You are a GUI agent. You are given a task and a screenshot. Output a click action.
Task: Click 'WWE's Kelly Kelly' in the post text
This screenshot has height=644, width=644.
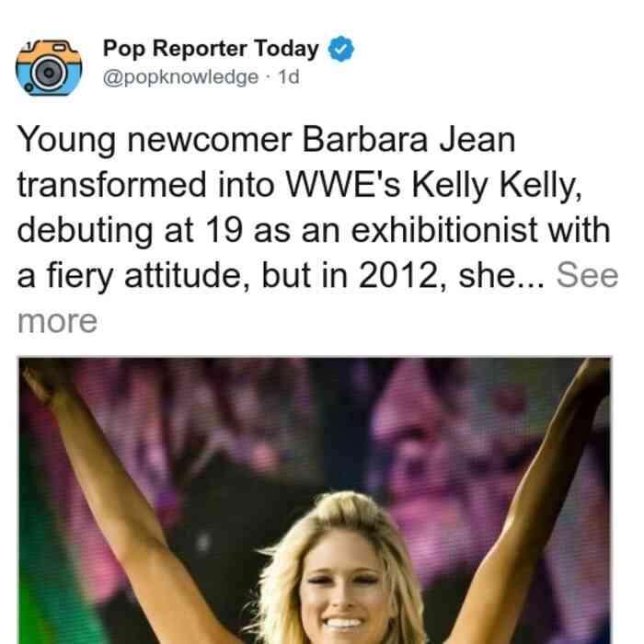point(433,185)
